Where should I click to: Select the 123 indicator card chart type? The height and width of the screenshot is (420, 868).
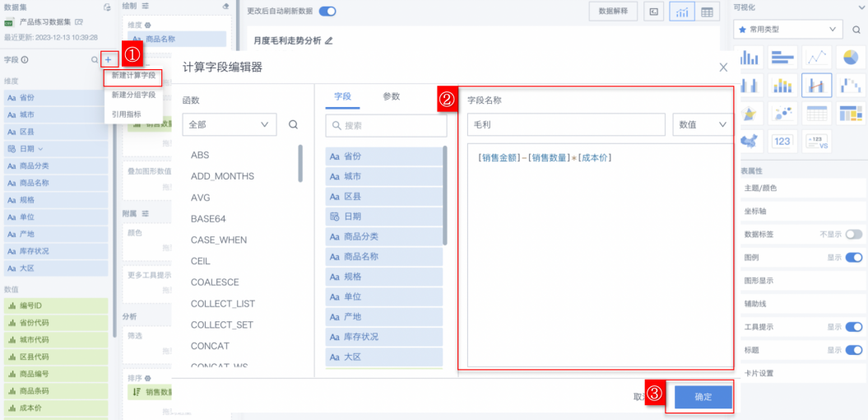[782, 142]
